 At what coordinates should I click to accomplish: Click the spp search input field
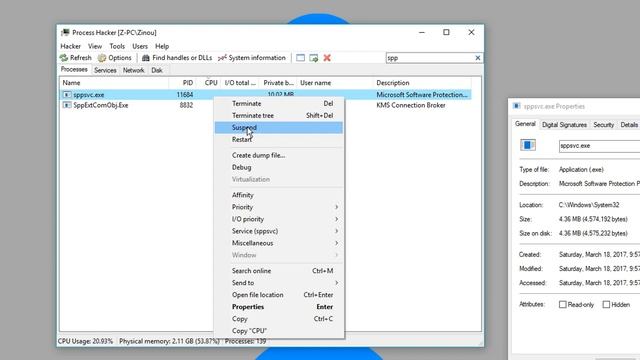click(429, 58)
